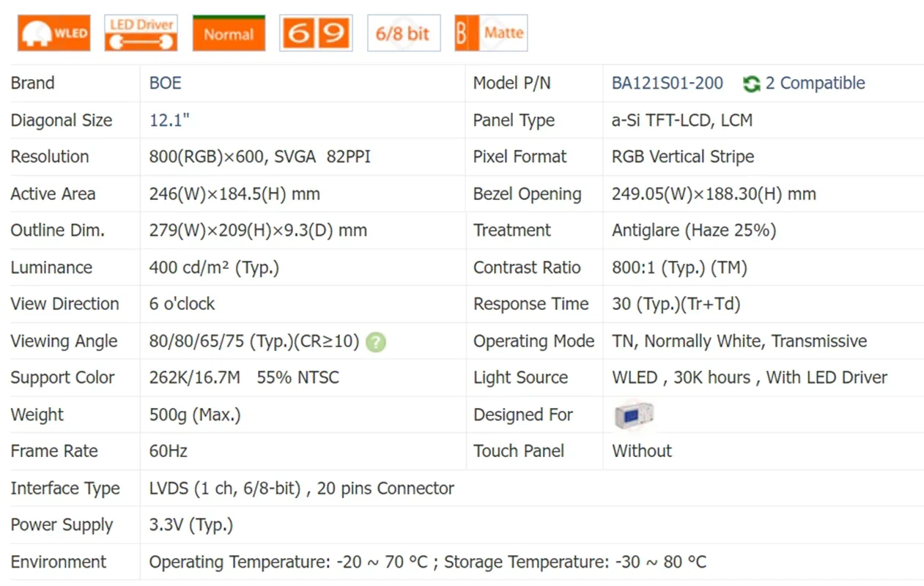924x586 pixels.
Task: Select the frame rate value 60Hz
Action: click(169, 451)
